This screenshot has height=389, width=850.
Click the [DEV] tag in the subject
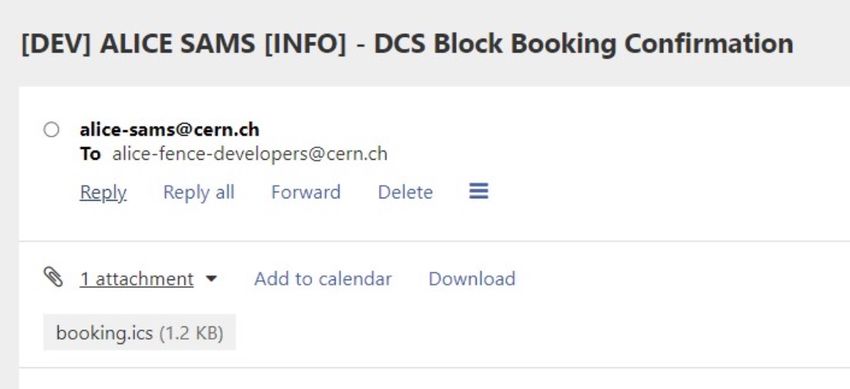point(56,44)
